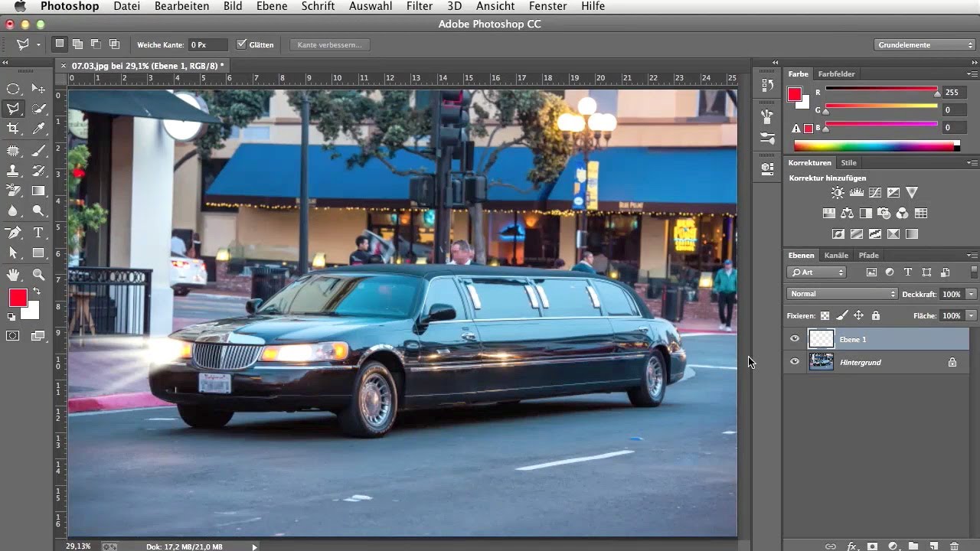Select the Move tool
Viewport: 980px width, 551px height.
point(38,90)
